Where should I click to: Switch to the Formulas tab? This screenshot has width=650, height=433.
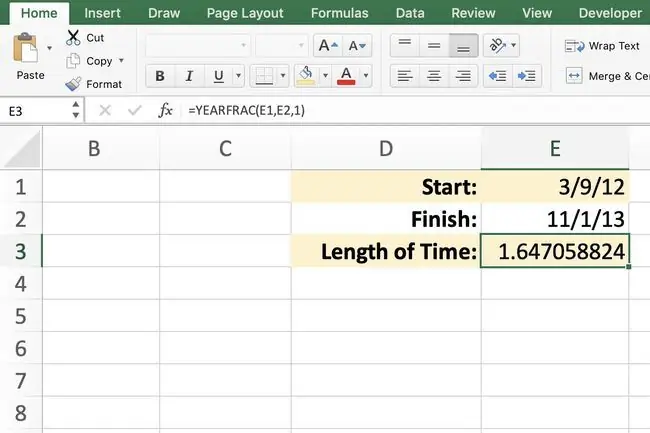pyautogui.click(x=340, y=13)
